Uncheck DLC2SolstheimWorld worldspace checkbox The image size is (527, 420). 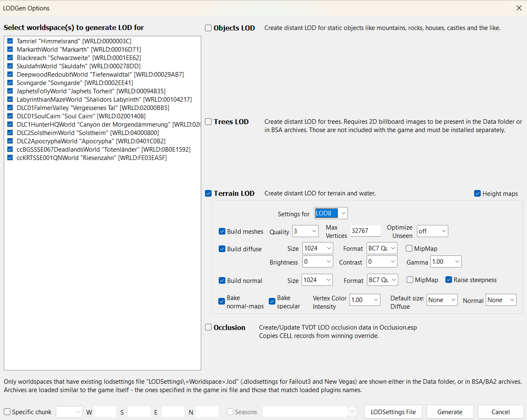[10, 132]
